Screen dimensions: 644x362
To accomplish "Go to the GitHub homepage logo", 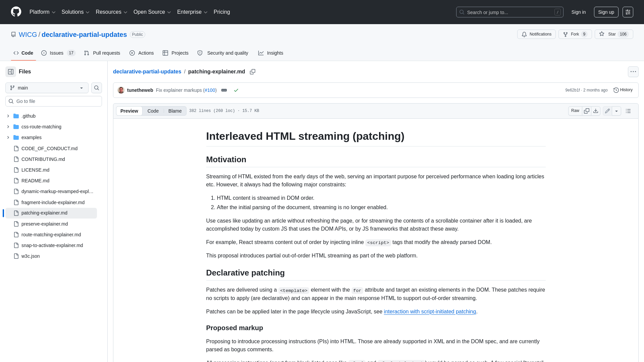I will [16, 12].
